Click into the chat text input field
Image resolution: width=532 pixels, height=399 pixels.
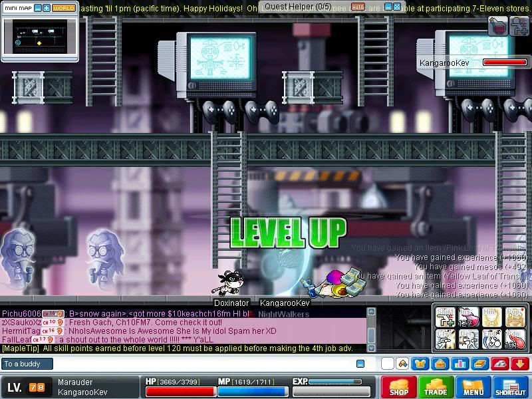coord(203,364)
